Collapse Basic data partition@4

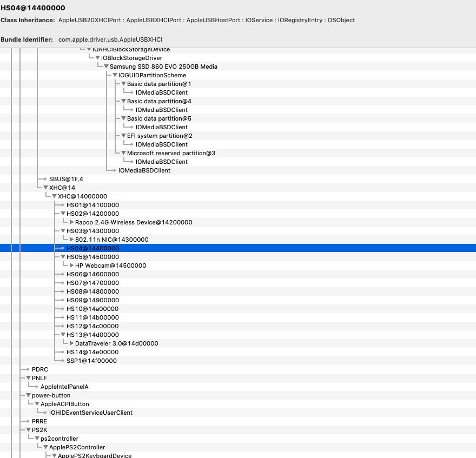click(123, 101)
